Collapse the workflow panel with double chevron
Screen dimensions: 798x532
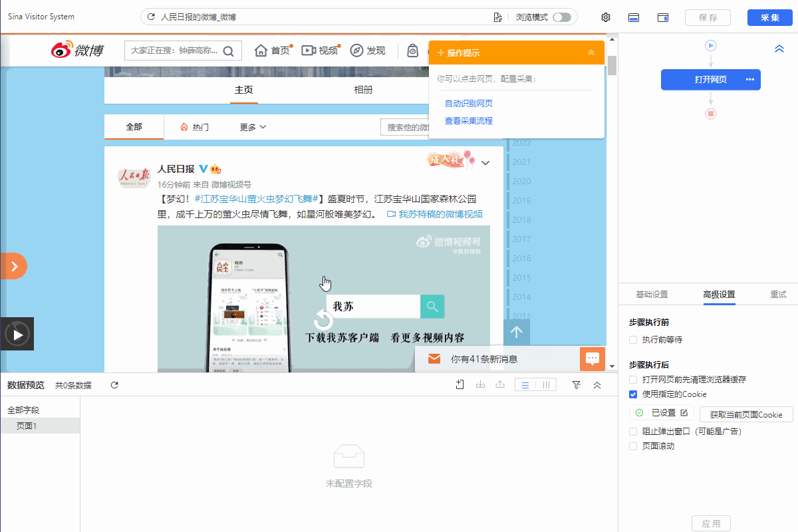click(x=779, y=49)
